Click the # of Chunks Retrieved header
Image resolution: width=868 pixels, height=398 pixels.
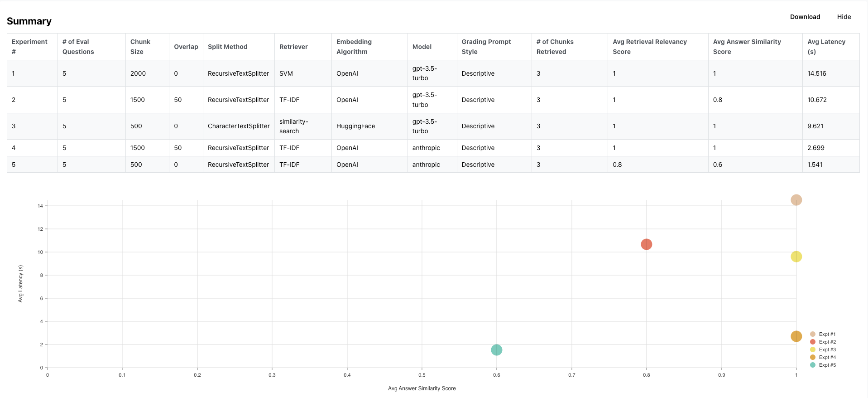(x=570, y=47)
